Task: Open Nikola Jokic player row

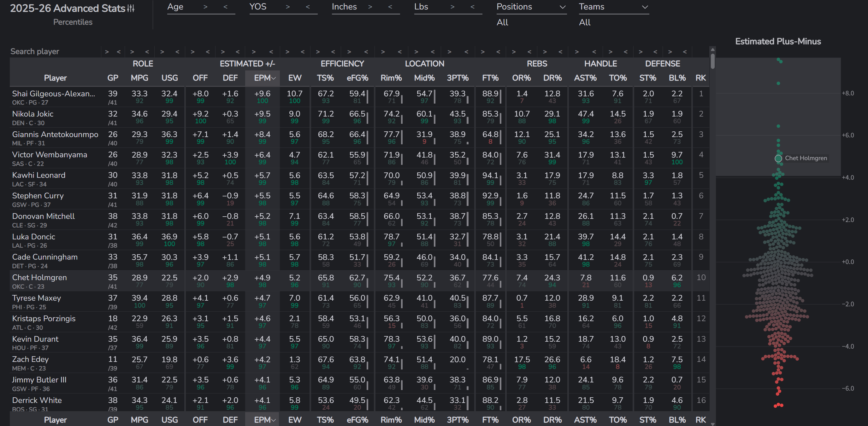Action: tap(33, 114)
